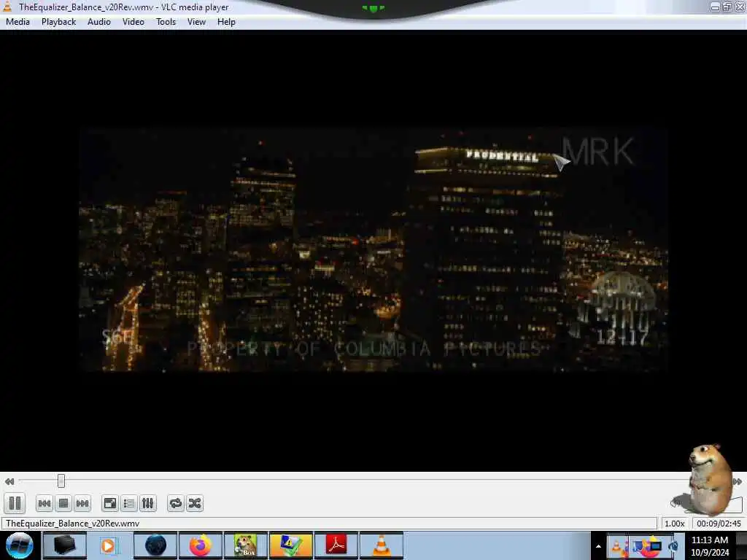Toggle elapsed time display 00:09/02:45
The height and width of the screenshot is (560, 747).
pos(719,524)
